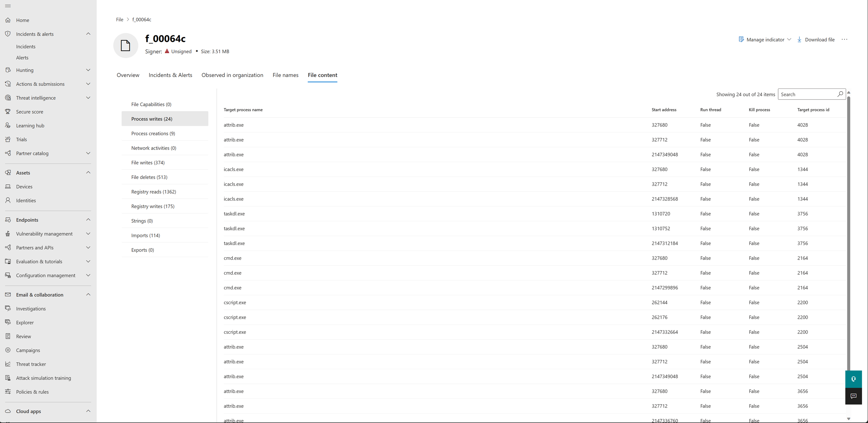Click the hamburger navigation menu icon
868x423 pixels.
[x=8, y=6]
